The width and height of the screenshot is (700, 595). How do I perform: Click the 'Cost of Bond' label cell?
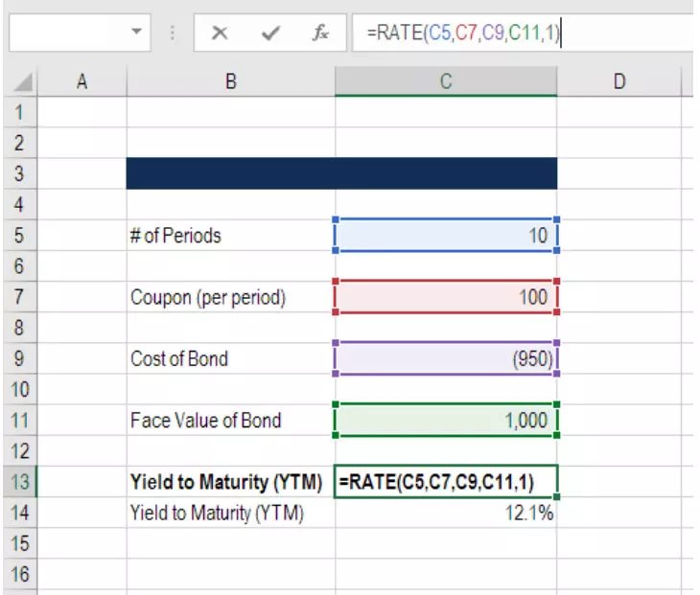(231, 358)
